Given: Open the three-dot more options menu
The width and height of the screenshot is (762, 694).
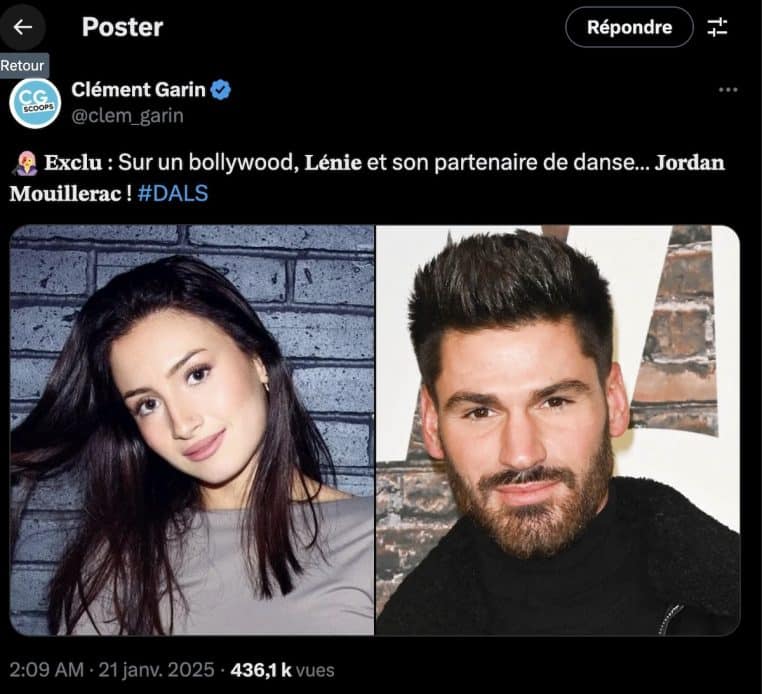Looking at the screenshot, I should pos(728,90).
